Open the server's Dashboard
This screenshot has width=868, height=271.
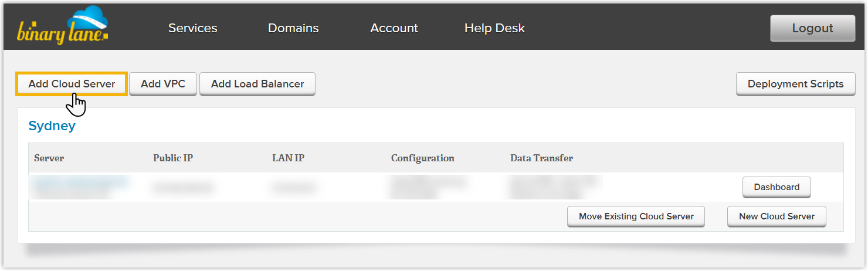pyautogui.click(x=777, y=187)
